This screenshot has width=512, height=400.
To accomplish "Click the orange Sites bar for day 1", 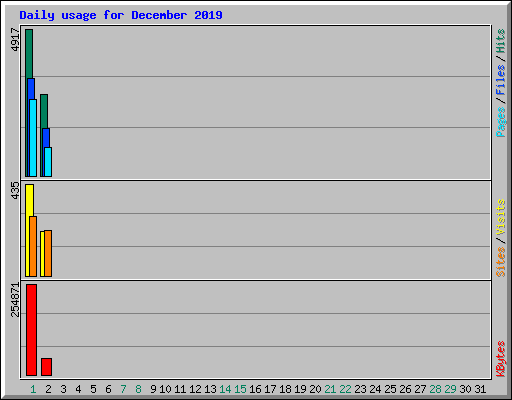I will pyautogui.click(x=33, y=246).
